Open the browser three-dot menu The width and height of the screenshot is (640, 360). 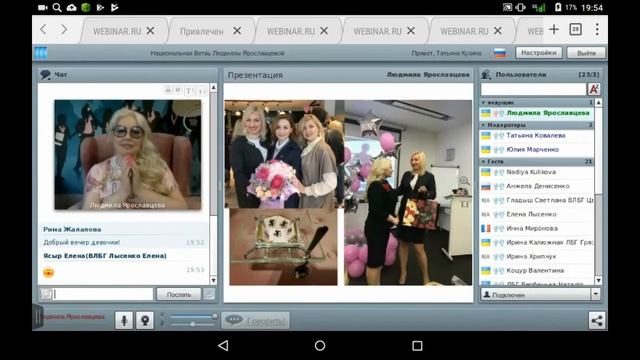(597, 29)
